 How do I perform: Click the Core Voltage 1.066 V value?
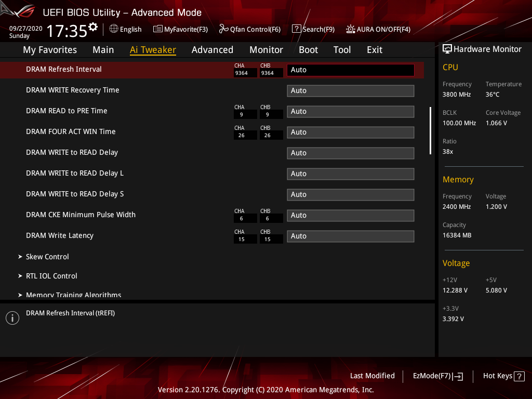496,123
